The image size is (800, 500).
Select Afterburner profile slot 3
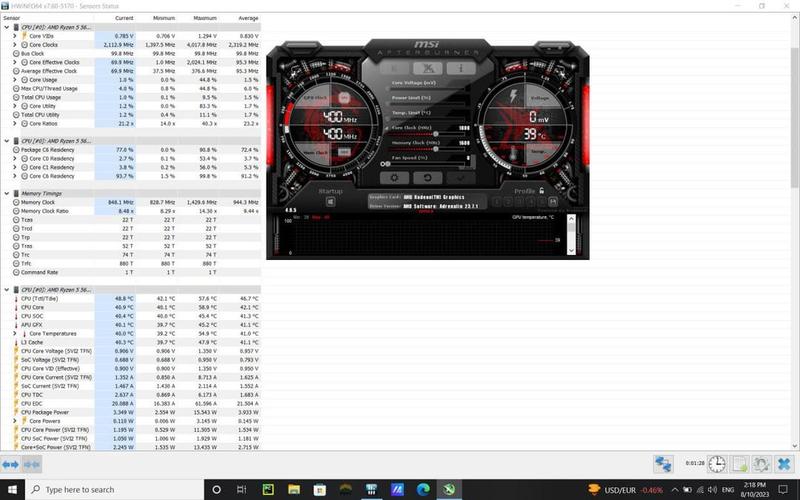(x=519, y=202)
